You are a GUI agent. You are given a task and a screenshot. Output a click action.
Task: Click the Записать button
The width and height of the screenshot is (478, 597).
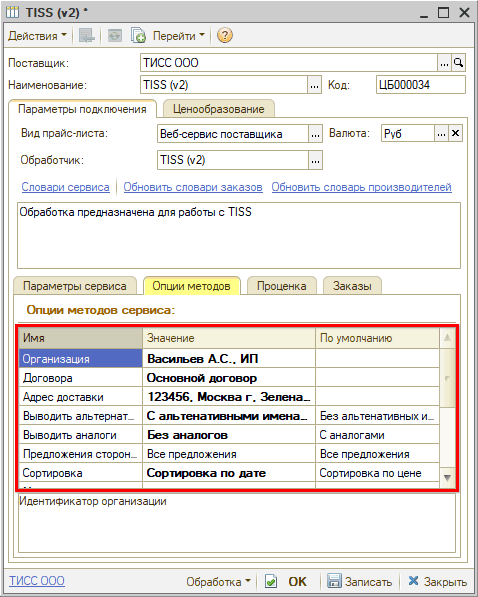point(368,582)
